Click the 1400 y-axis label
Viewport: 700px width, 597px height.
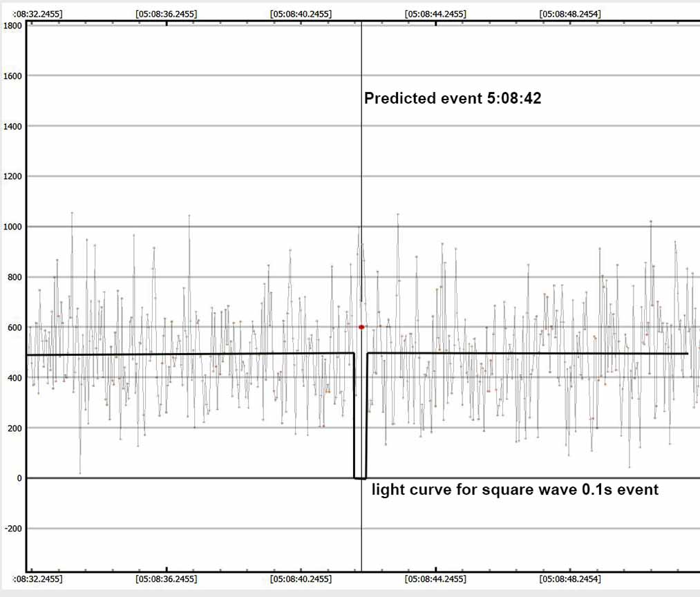tap(12, 126)
